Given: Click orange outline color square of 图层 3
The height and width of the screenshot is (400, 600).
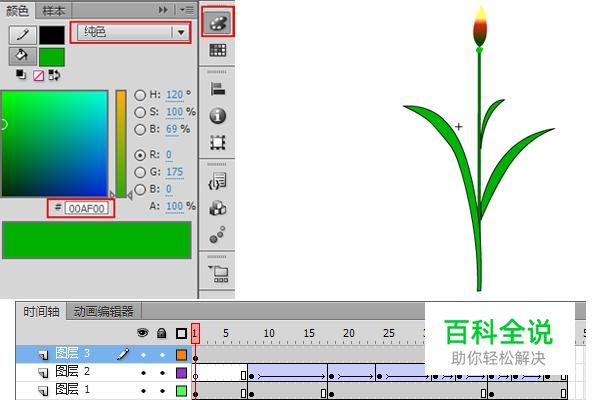Looking at the screenshot, I should 181,355.
